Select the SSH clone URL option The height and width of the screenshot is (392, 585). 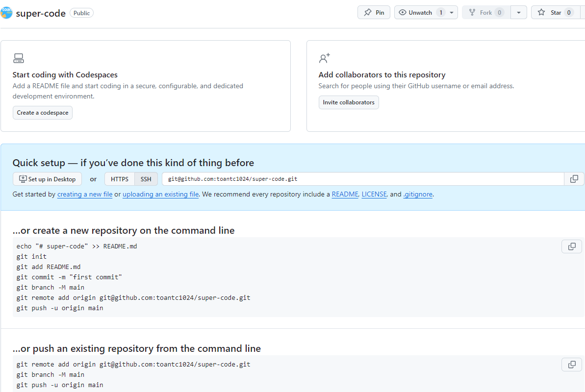[x=146, y=179]
